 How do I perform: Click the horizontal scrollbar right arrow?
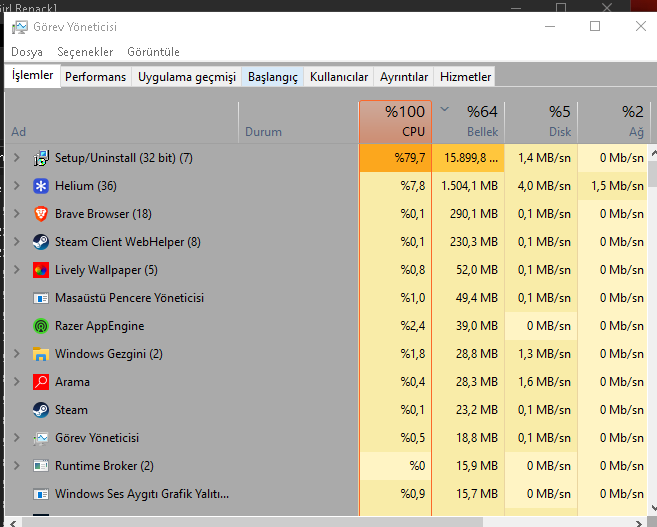[x=639, y=523]
